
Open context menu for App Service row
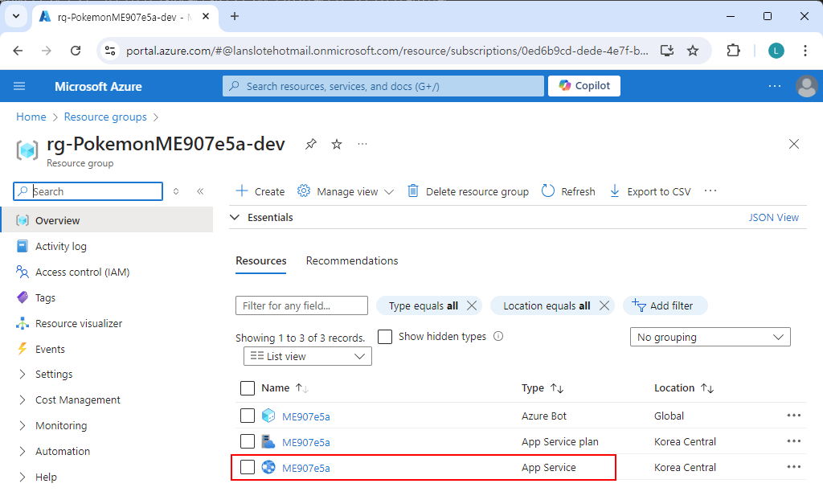click(793, 467)
